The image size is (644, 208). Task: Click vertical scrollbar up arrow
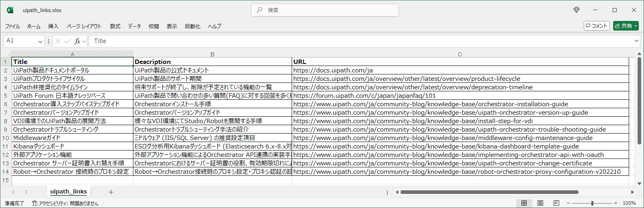640,54
